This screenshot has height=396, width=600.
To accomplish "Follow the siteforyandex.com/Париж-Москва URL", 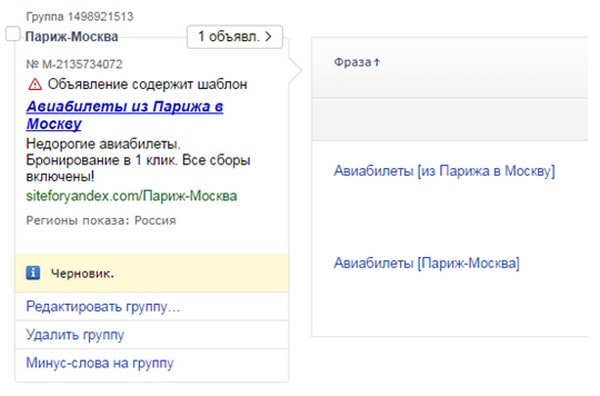I will (x=132, y=196).
